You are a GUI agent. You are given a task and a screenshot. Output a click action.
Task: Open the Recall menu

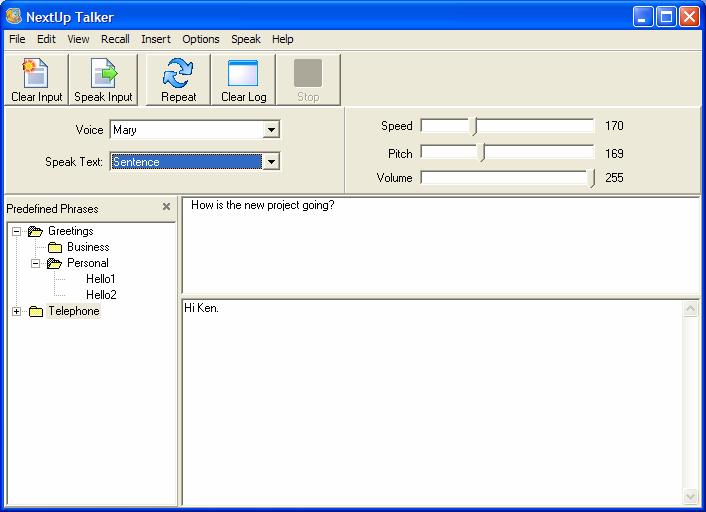(115, 39)
